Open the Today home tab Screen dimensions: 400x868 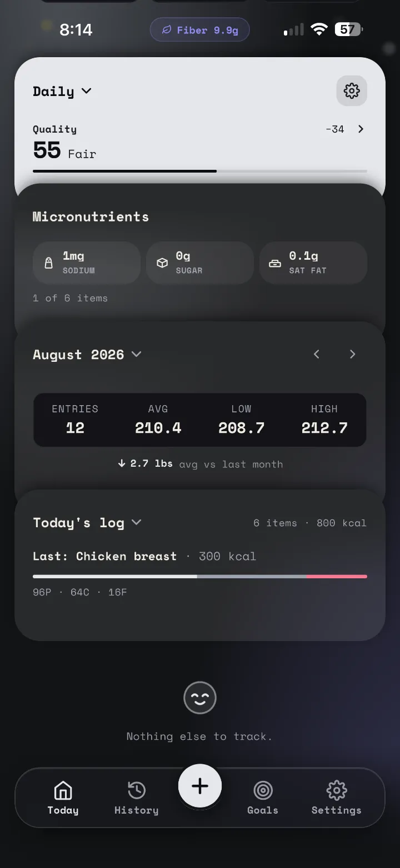[63, 798]
